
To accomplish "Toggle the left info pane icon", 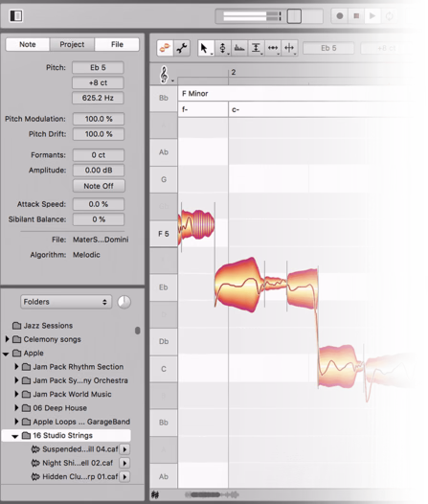I will pyautogui.click(x=15, y=15).
